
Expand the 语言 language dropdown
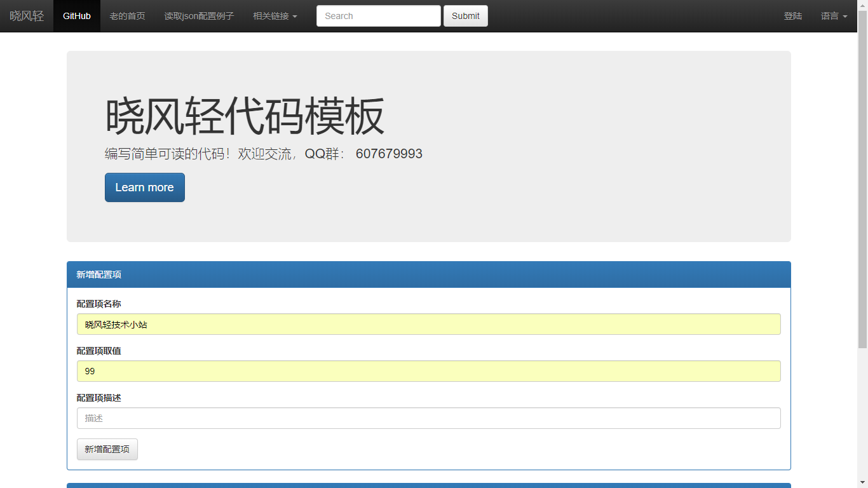[834, 16]
